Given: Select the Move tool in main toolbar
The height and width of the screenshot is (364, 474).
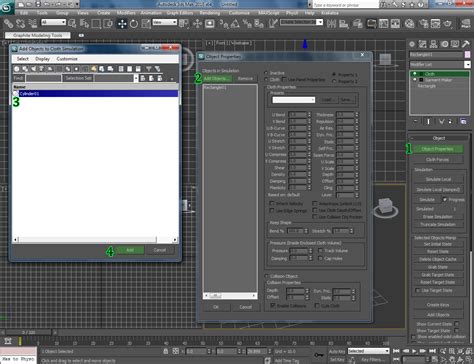Looking at the screenshot, I should coord(122,24).
